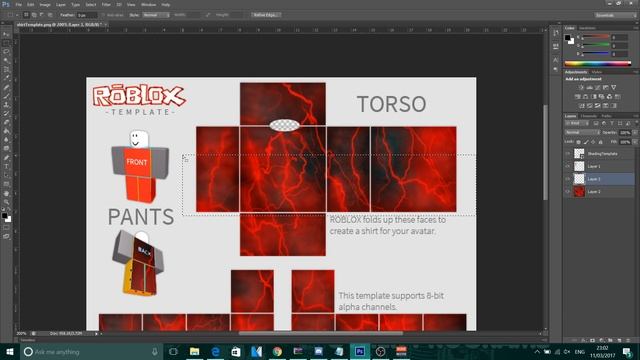The width and height of the screenshot is (640, 360).
Task: Click the Refine Edge button
Action: [x=265, y=15]
